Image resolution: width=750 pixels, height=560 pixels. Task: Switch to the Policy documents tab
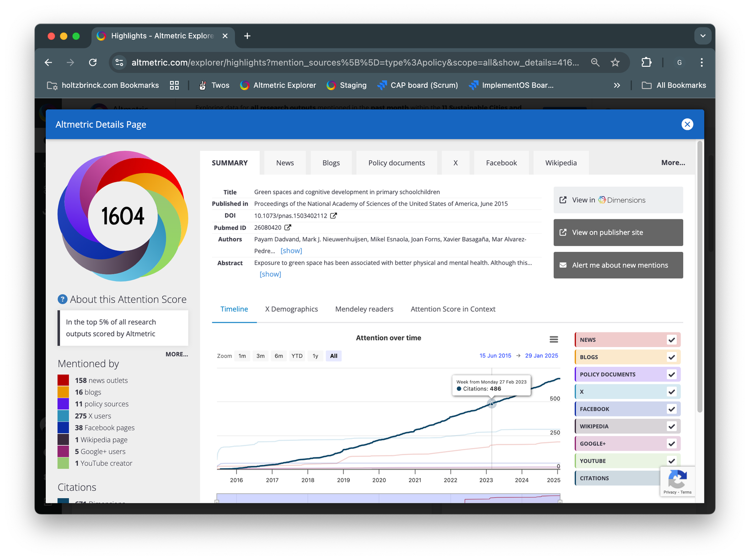[x=396, y=162]
